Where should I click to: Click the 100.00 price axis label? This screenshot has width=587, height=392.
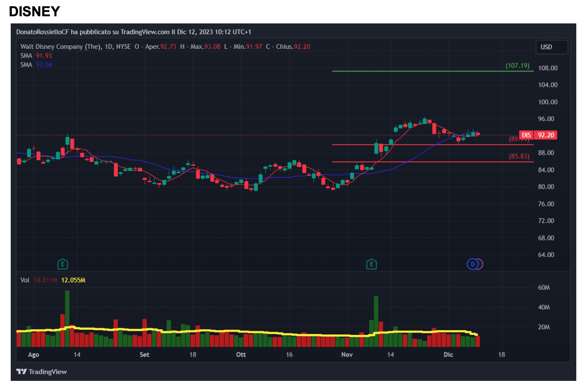(548, 102)
